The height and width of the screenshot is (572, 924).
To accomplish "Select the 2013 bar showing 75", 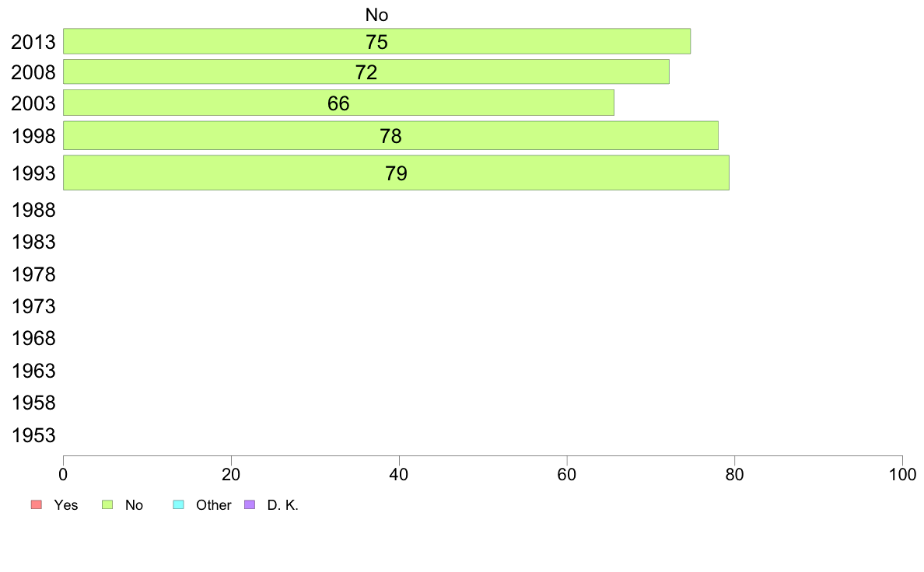I will (x=376, y=41).
